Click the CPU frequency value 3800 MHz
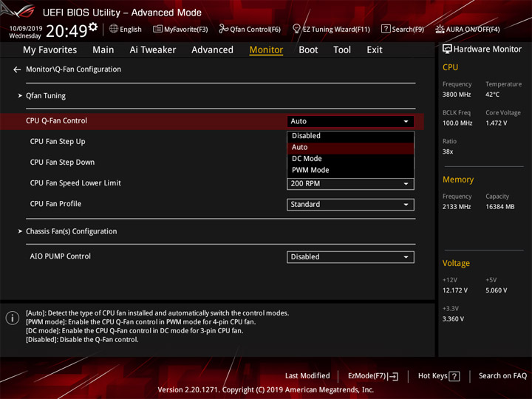The height and width of the screenshot is (399, 532). click(x=457, y=95)
